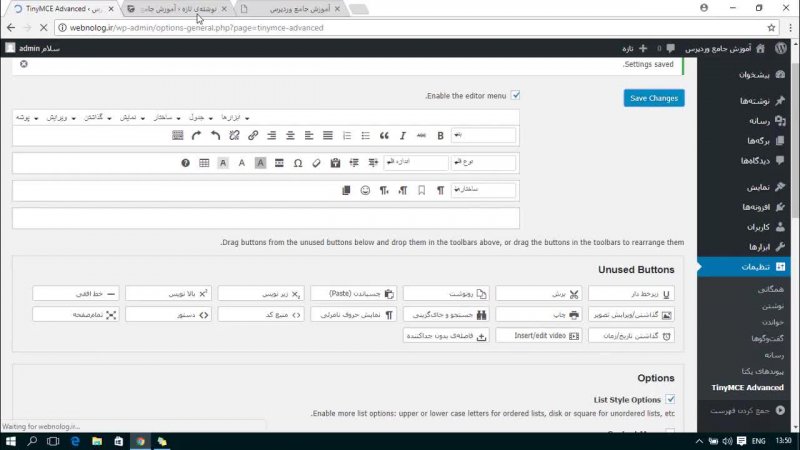Click the insert table grid icon
The width and height of the screenshot is (800, 450).
tap(204, 162)
